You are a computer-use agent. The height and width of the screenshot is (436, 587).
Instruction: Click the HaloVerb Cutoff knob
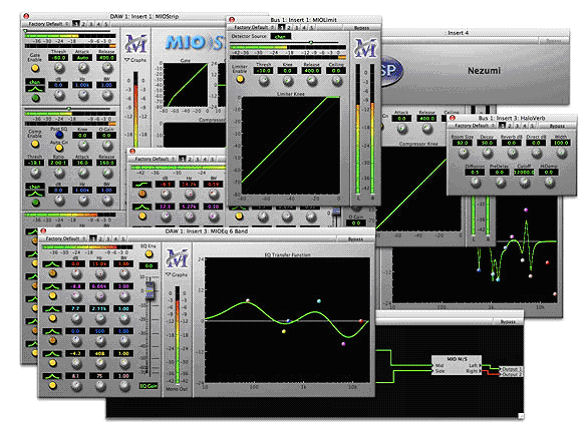coord(525,182)
